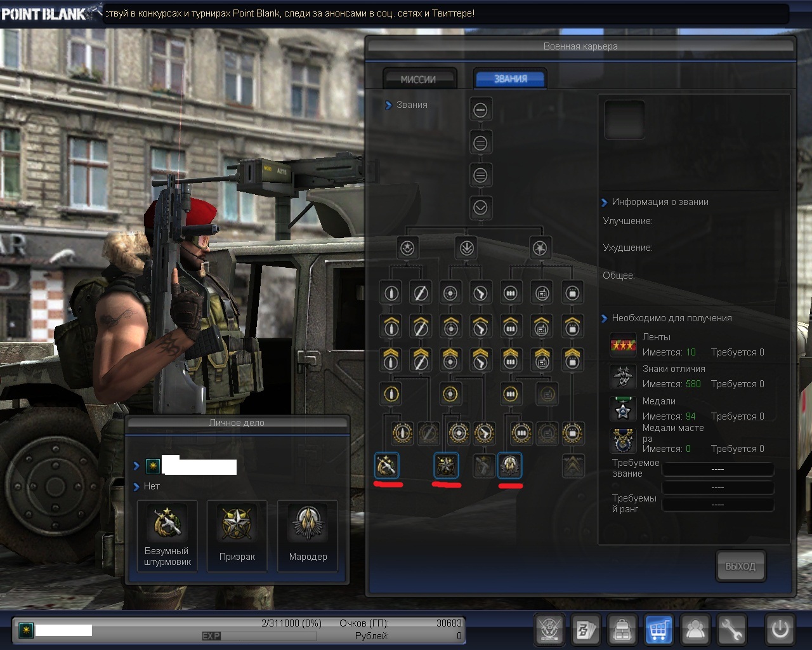The height and width of the screenshot is (650, 812).
Task: Click the Улучшение label
Action: tap(627, 221)
